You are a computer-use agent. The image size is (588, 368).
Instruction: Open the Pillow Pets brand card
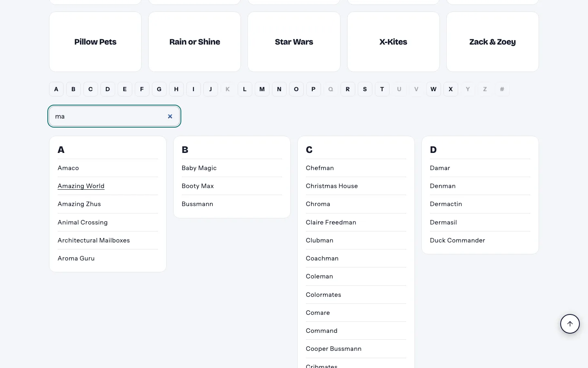[95, 42]
